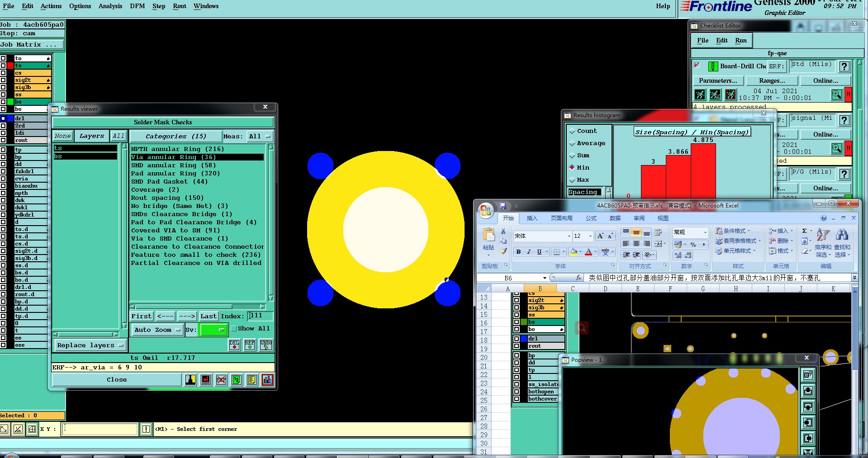Open the Actions menu in Genesis
Viewport: 868px width, 458px height.
coord(51,6)
